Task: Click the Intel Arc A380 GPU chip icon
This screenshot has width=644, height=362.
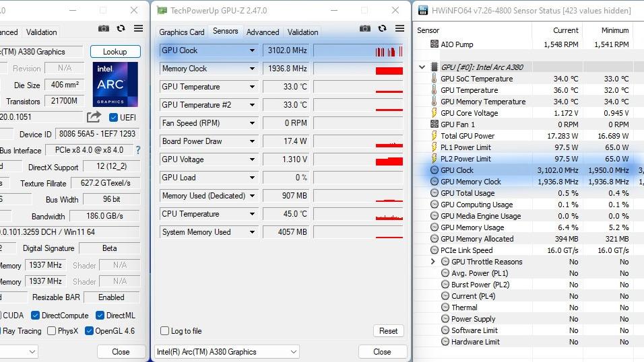Action: (x=434, y=67)
